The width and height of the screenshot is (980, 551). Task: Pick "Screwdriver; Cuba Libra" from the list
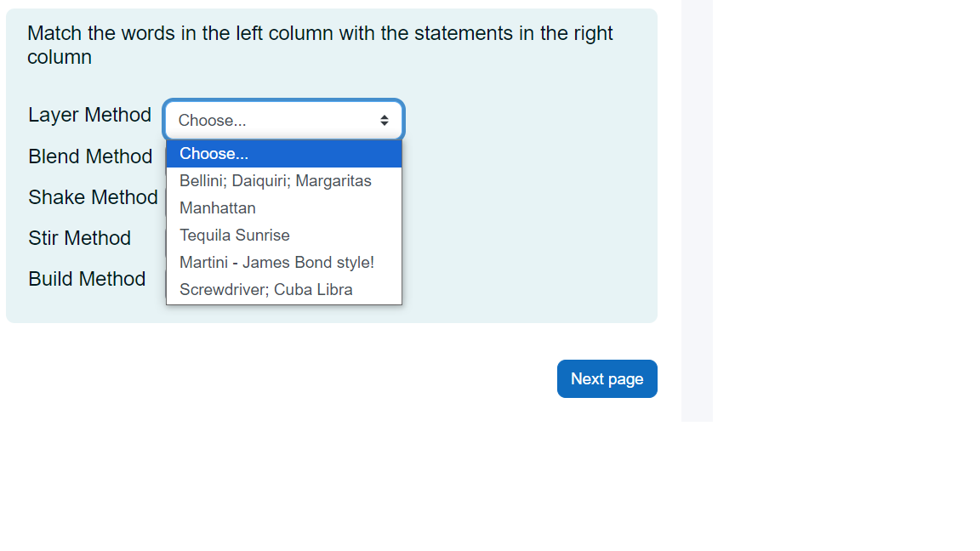coord(265,289)
